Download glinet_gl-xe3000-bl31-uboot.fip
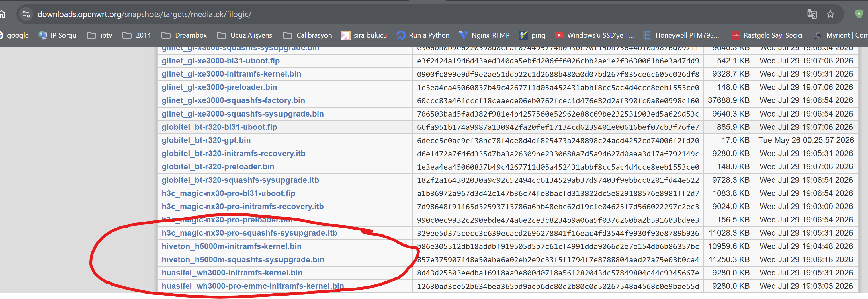 (x=221, y=61)
